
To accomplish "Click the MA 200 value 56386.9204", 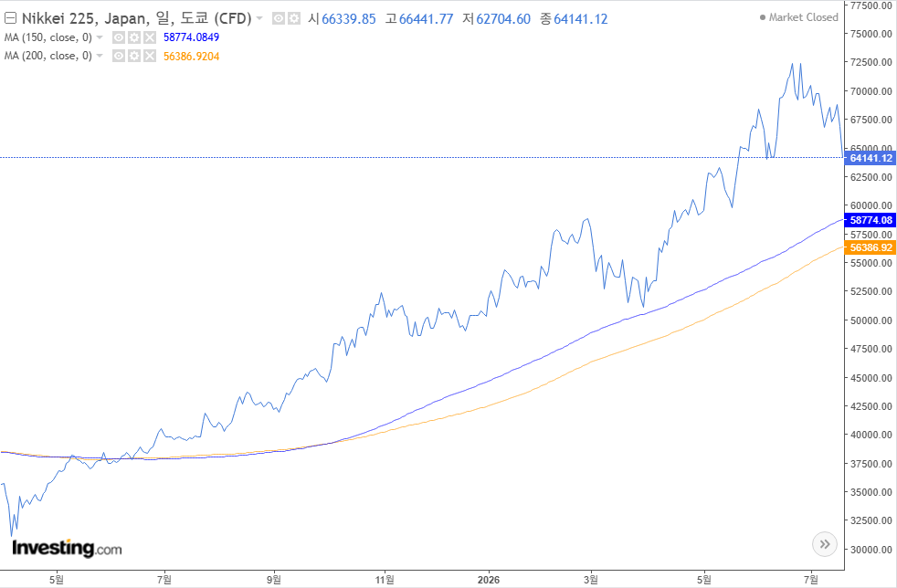I will coord(191,56).
